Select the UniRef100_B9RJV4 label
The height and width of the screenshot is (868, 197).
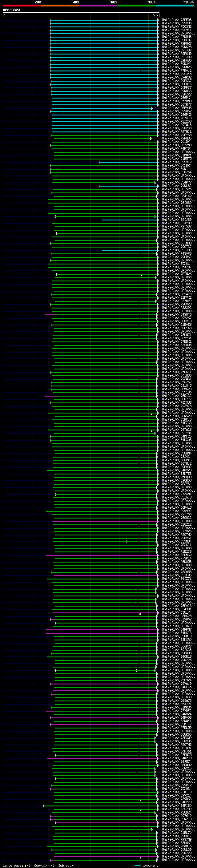point(177,64)
